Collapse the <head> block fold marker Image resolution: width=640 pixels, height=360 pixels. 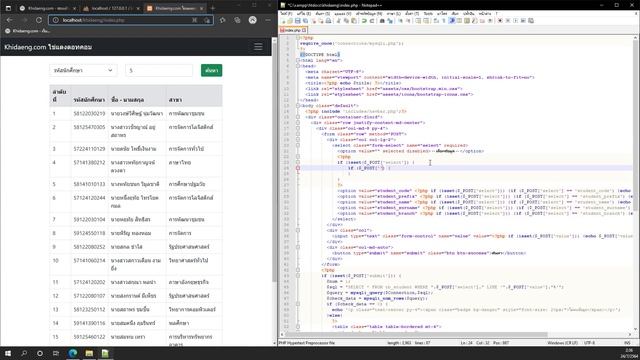pyautogui.click(x=298, y=66)
